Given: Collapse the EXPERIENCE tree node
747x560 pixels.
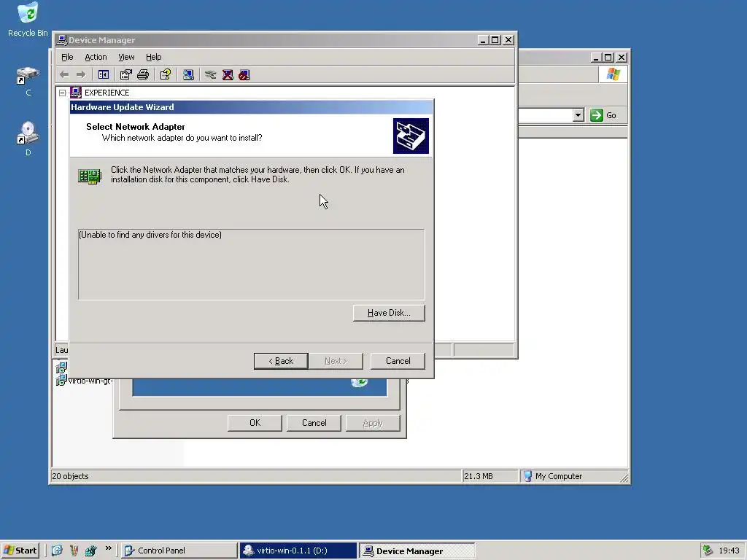Looking at the screenshot, I should [x=63, y=93].
